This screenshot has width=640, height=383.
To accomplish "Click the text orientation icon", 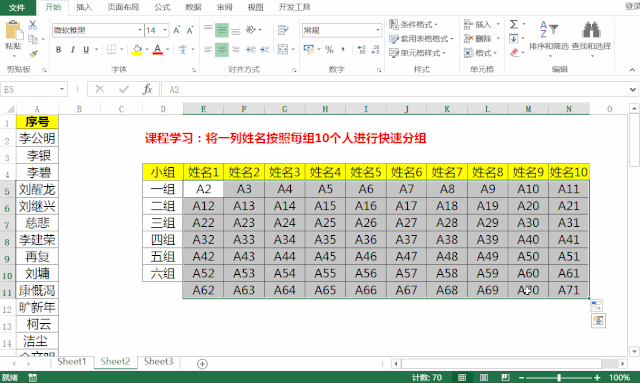I will click(x=251, y=30).
